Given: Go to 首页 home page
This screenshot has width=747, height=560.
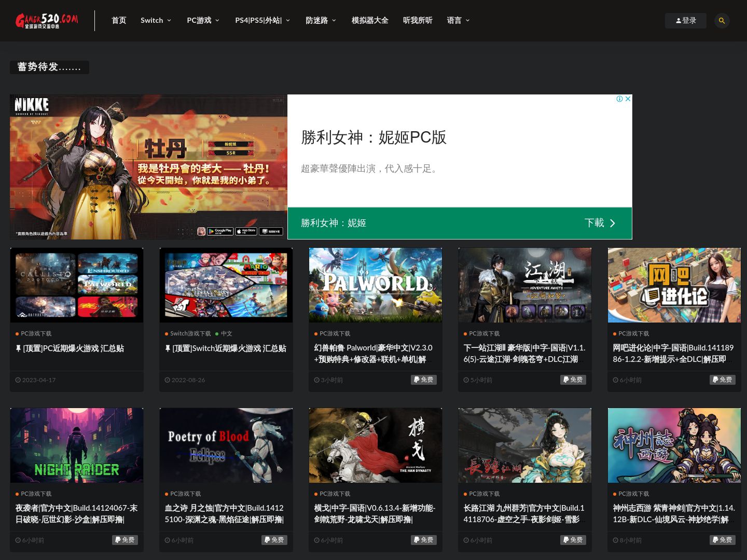Looking at the screenshot, I should click(119, 21).
